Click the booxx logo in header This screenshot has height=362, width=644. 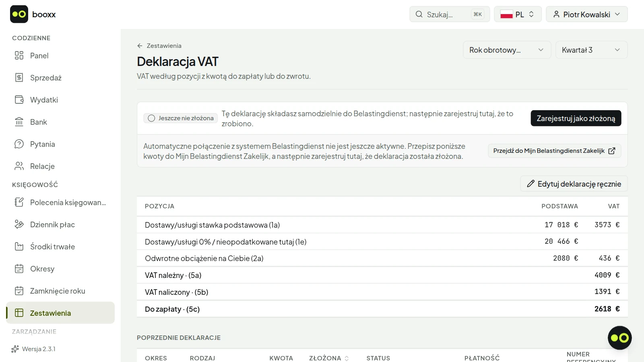click(x=33, y=14)
